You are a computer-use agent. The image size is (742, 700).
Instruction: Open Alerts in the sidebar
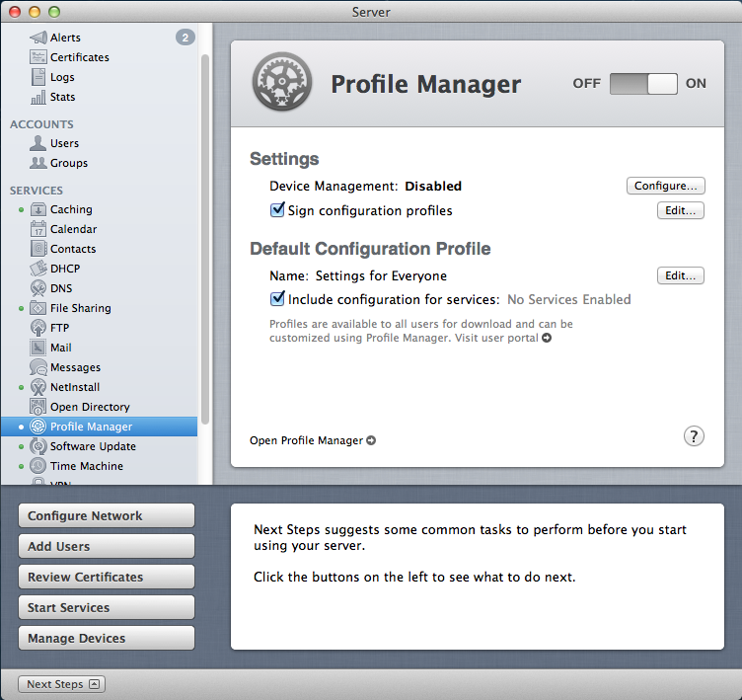65,38
